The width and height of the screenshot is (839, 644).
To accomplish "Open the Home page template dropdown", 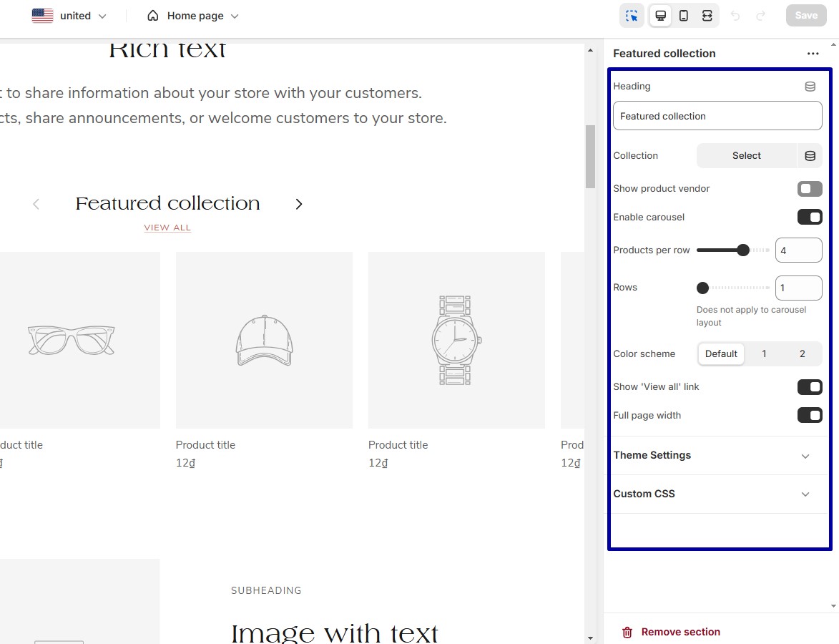I will point(192,16).
